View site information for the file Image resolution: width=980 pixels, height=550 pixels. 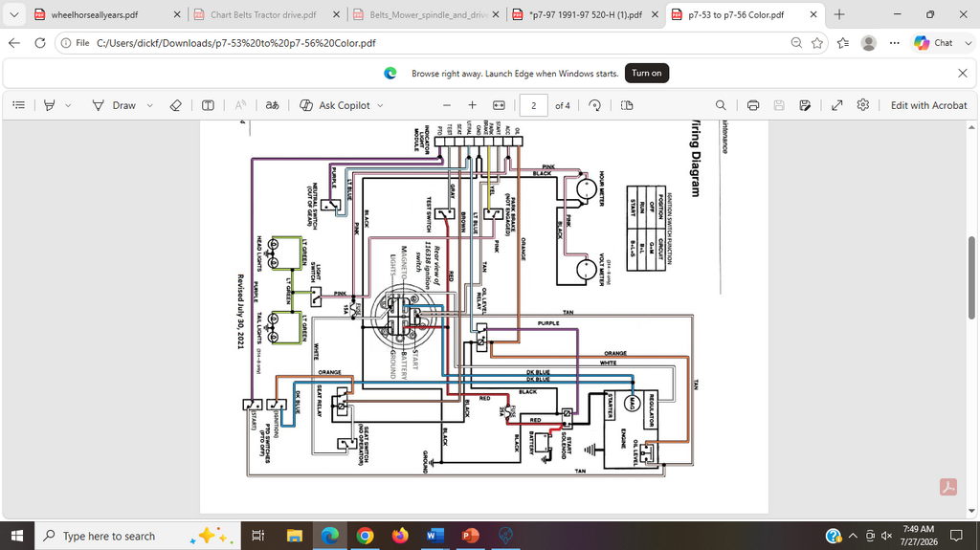pos(75,43)
